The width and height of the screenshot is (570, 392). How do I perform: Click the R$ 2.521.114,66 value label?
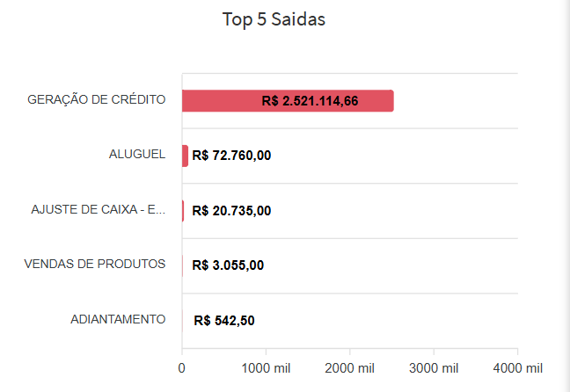pyautogui.click(x=310, y=101)
